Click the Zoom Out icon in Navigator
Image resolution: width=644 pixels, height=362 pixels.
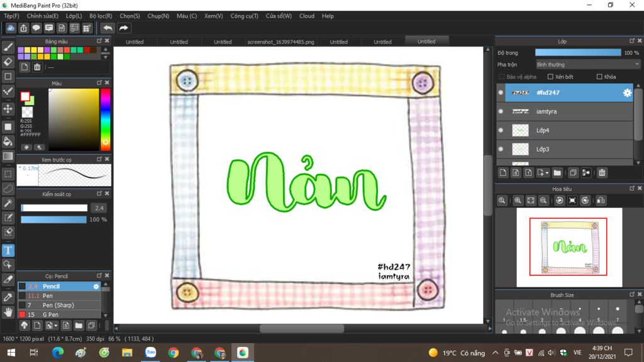pyautogui.click(x=543, y=200)
